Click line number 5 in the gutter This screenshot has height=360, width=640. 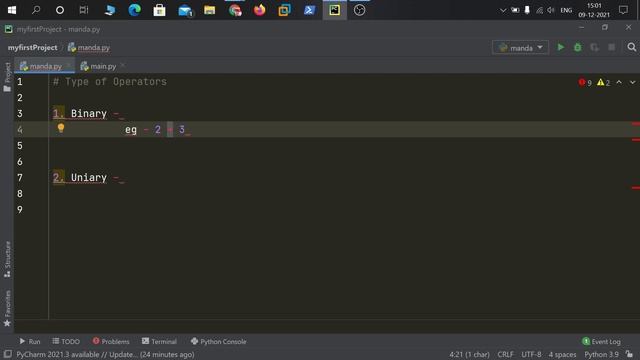click(20, 146)
